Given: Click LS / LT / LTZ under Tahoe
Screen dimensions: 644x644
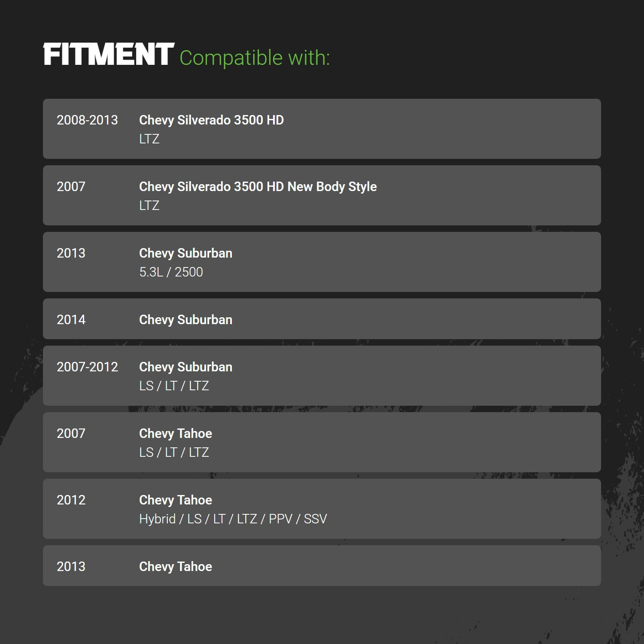Looking at the screenshot, I should pos(174,452).
